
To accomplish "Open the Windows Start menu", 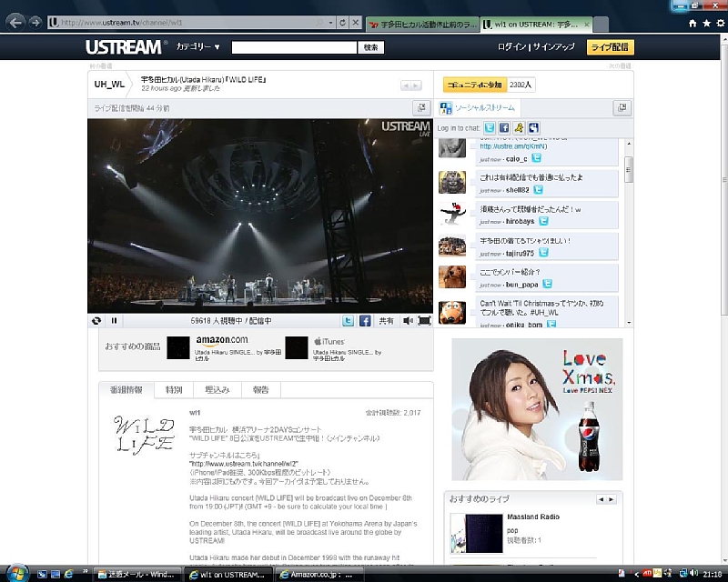I will click(17, 573).
